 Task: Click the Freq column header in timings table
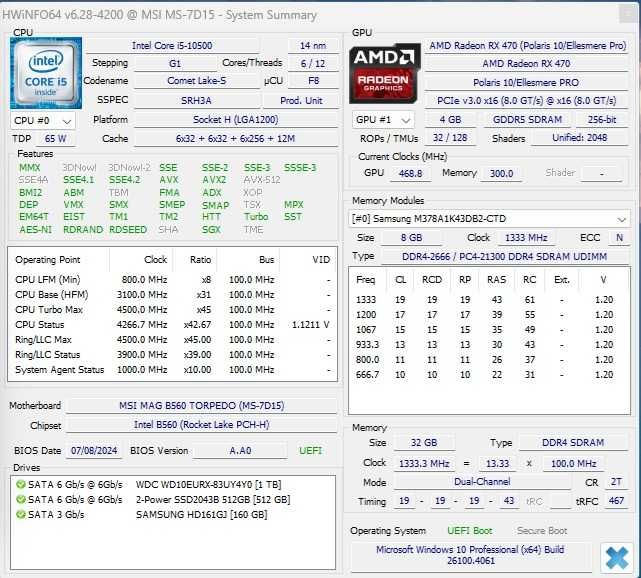click(365, 280)
